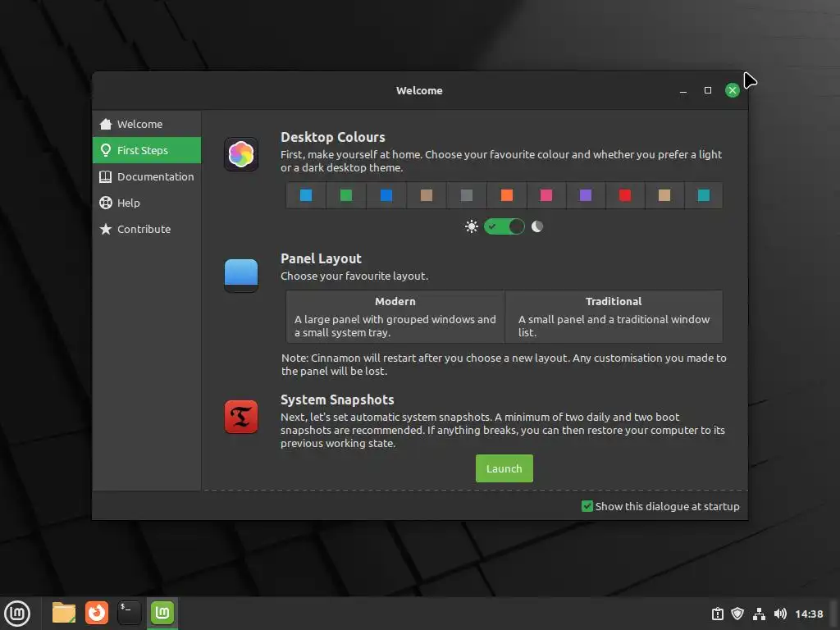The height and width of the screenshot is (630, 840).
Task: Select the teal colour swatch
Action: tap(703, 195)
